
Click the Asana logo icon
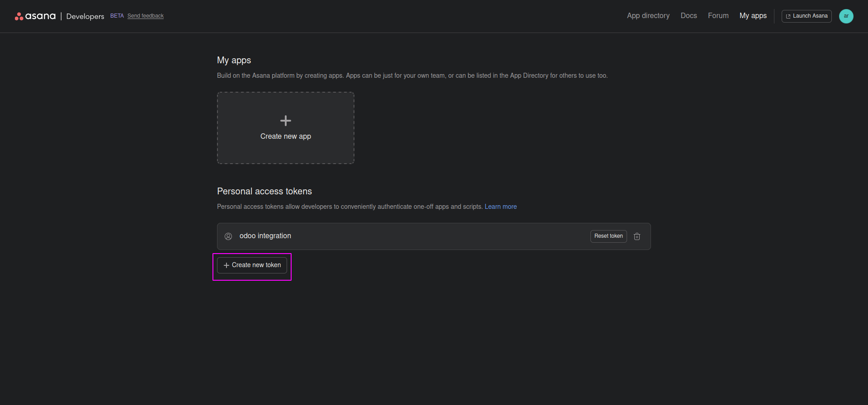click(x=19, y=16)
